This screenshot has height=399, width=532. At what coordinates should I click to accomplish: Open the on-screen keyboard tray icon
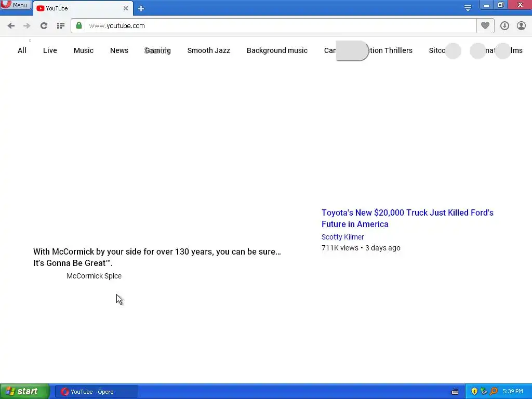pyautogui.click(x=455, y=392)
